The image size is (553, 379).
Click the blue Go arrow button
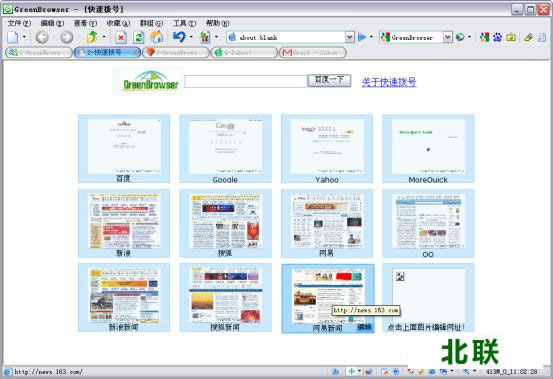361,37
